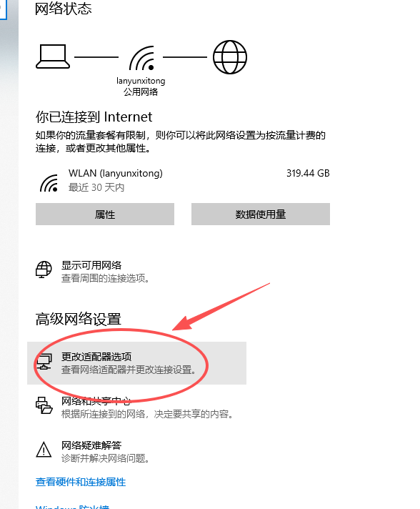Click the warning triangle troubleshooter icon
The height and width of the screenshot is (509, 420).
[44, 450]
